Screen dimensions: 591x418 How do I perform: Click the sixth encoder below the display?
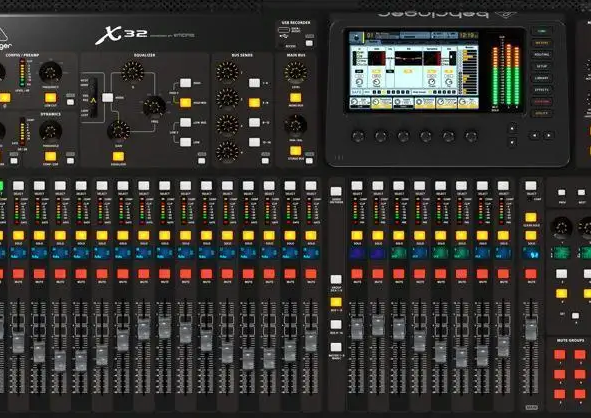pos(471,136)
